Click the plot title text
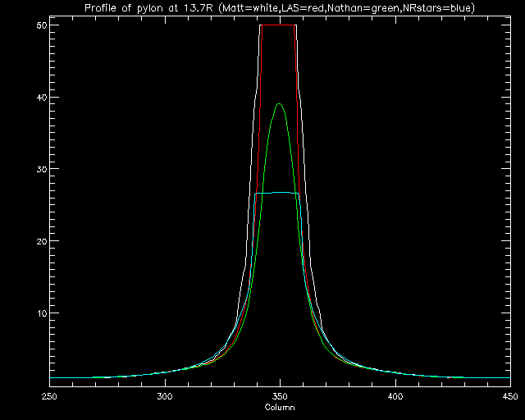 [x=280, y=7]
